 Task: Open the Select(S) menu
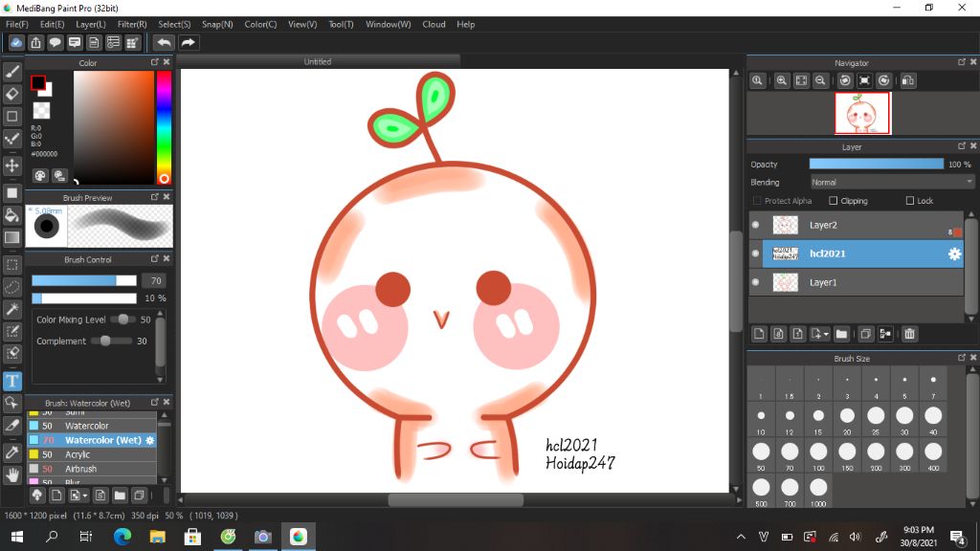click(174, 24)
